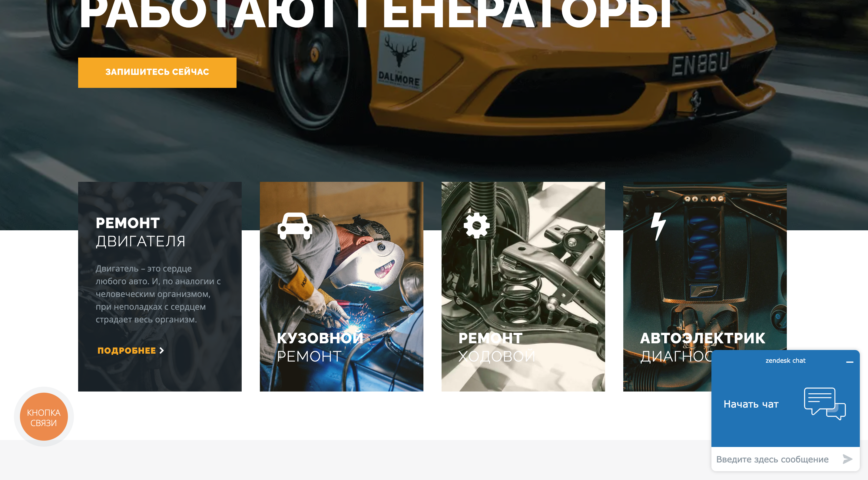
Task: Open the КУЗОВНОЙ РЕМОНТ card title
Action: point(320,347)
